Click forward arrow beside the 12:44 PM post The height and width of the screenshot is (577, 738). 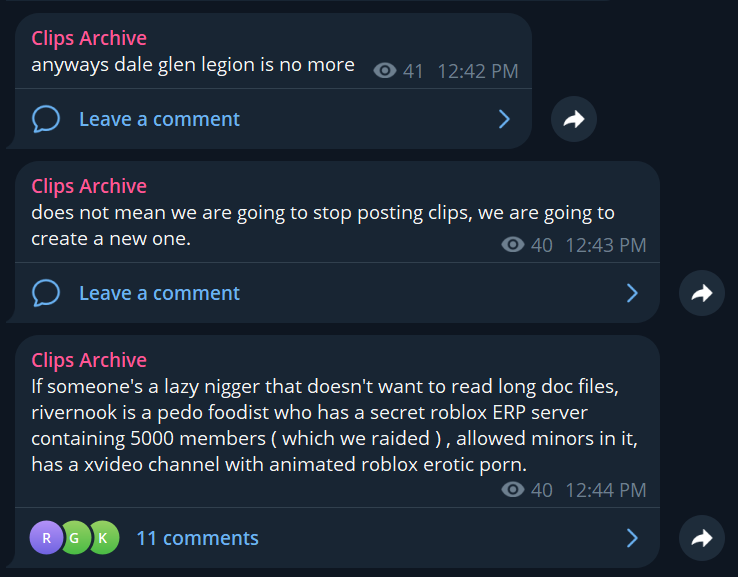(702, 538)
